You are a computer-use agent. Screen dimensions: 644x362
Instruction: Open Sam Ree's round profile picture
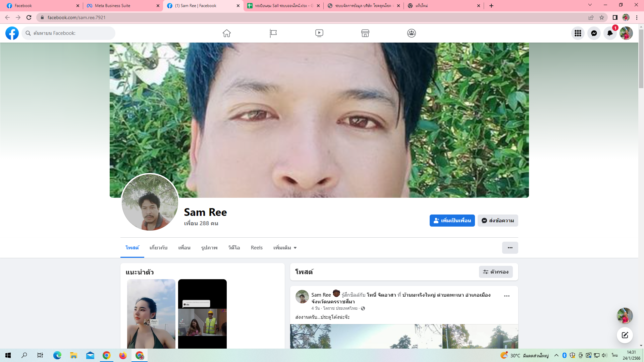[x=150, y=202]
